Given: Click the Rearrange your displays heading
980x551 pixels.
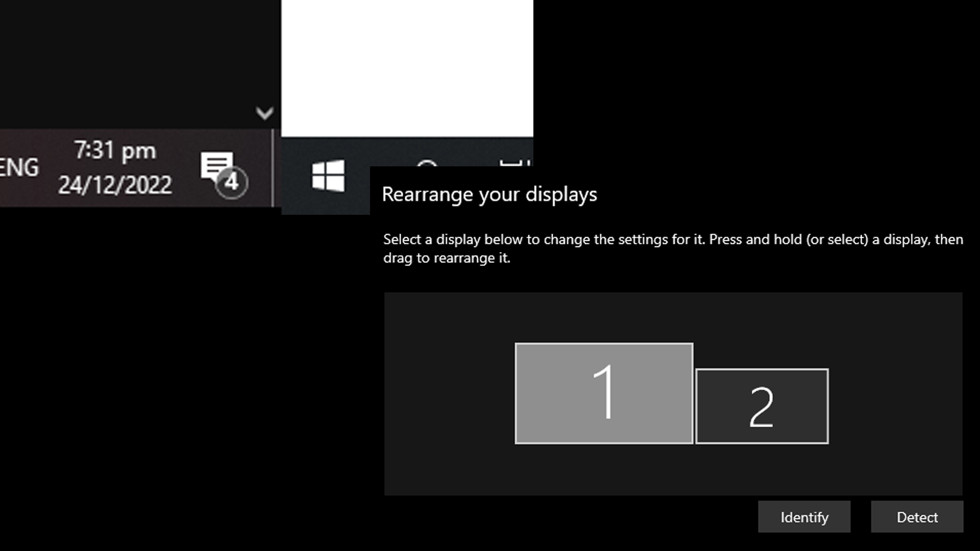Looking at the screenshot, I should (x=489, y=194).
